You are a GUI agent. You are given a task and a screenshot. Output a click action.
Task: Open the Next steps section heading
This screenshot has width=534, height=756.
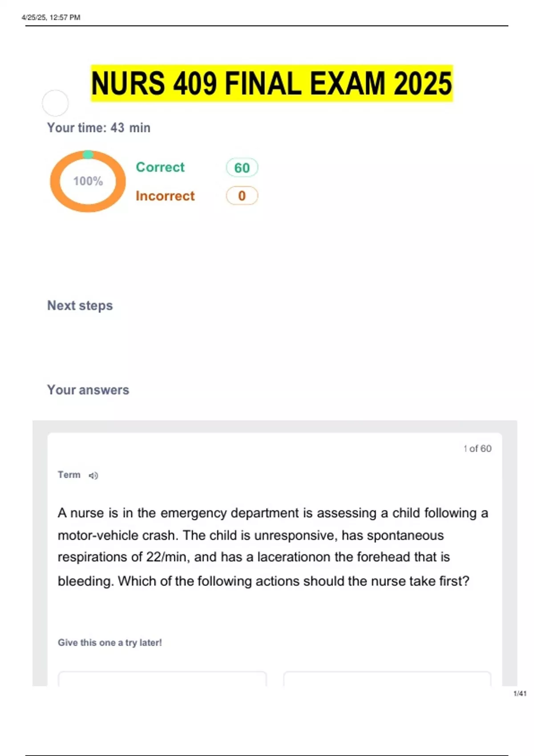coord(80,306)
